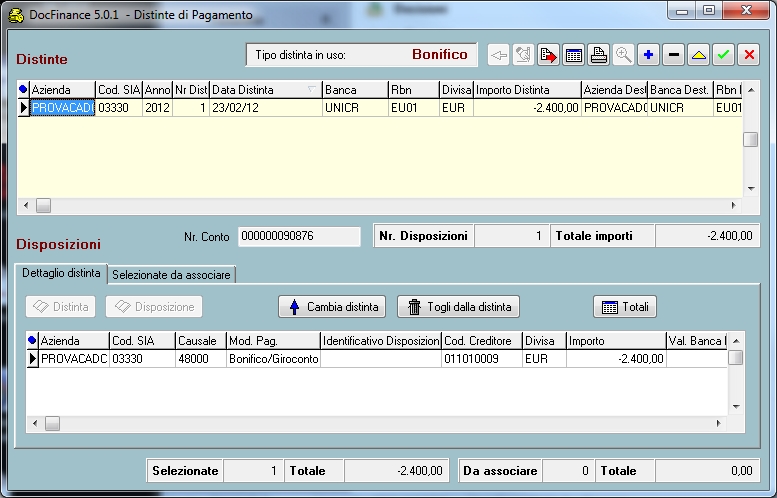Screen dimensions: 777x498
Task: Click the magnifier search icon
Action: click(623, 55)
